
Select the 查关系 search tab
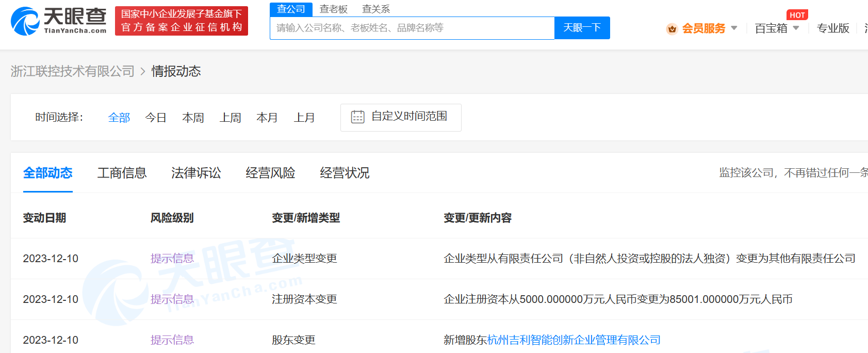coord(376,9)
